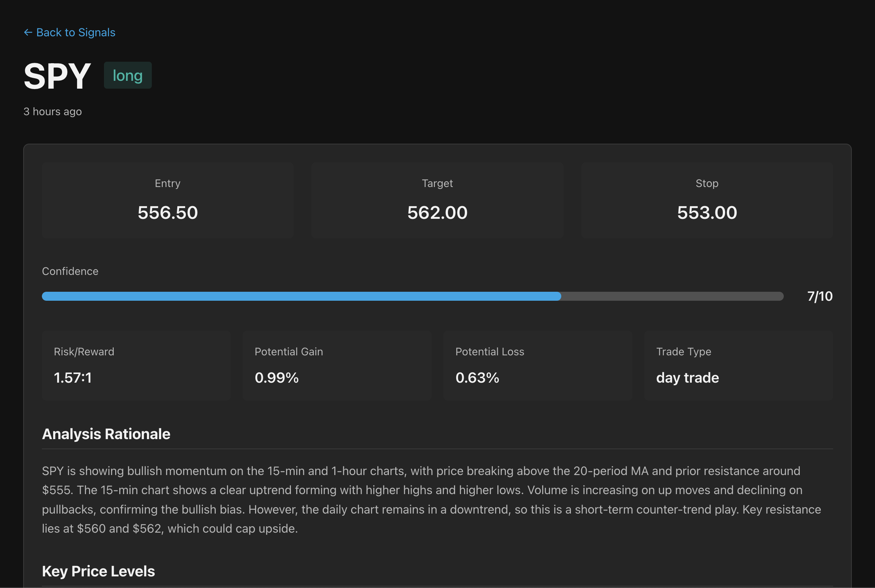
Task: Click the back arrow icon
Action: pyautogui.click(x=28, y=33)
